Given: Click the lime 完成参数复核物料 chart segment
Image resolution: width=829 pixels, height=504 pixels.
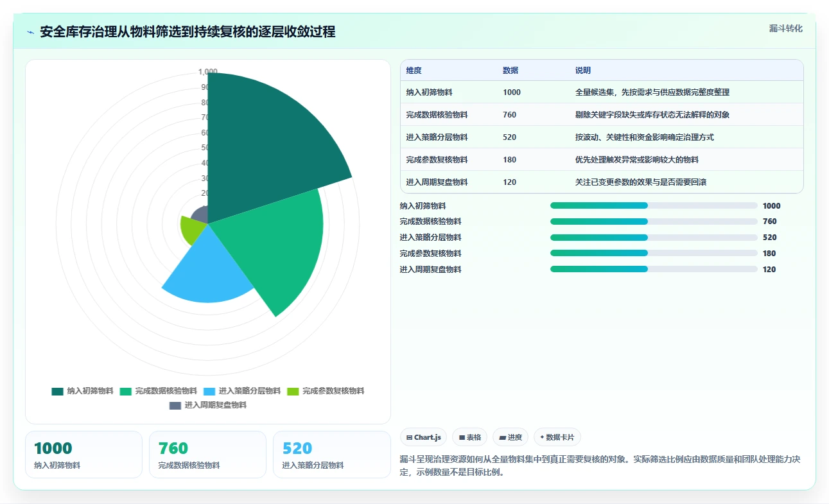Looking at the screenshot, I should [191, 230].
